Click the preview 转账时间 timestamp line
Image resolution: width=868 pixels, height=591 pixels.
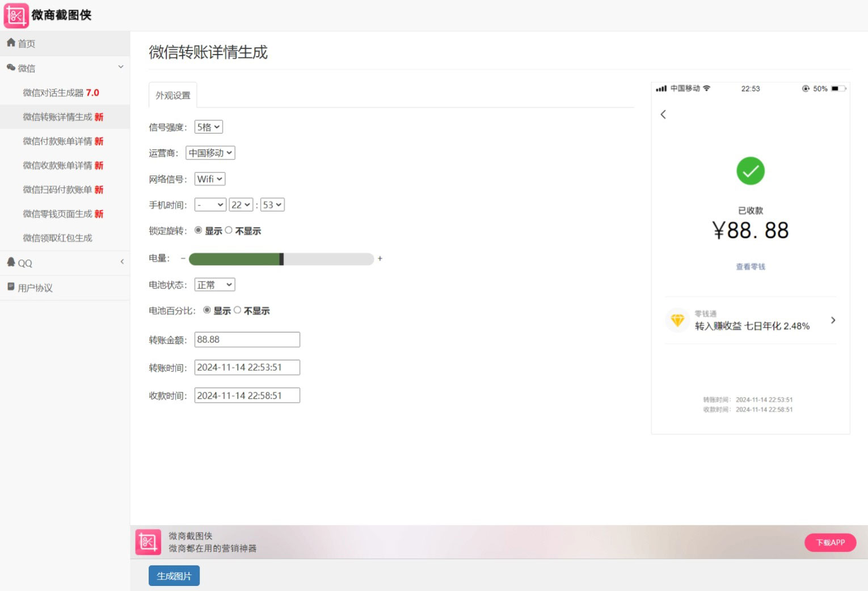click(748, 400)
